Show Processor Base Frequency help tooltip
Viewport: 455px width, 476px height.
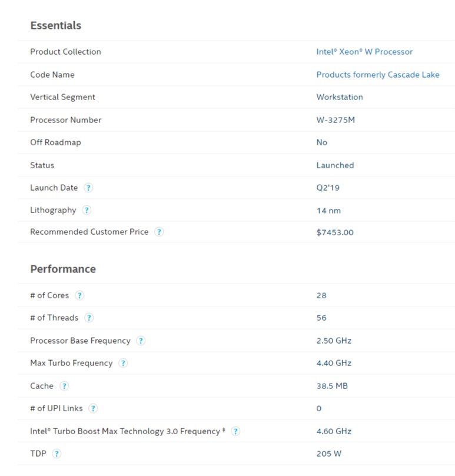point(141,341)
